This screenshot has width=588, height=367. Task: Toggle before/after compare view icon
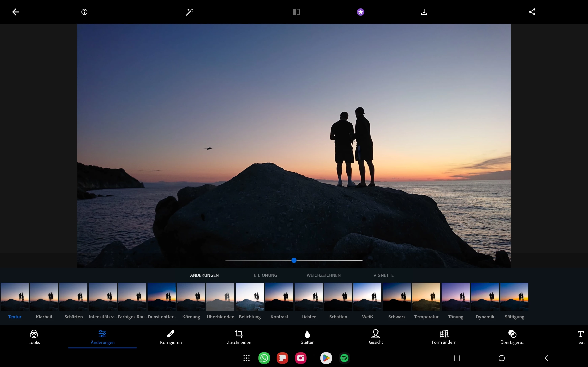pyautogui.click(x=296, y=12)
